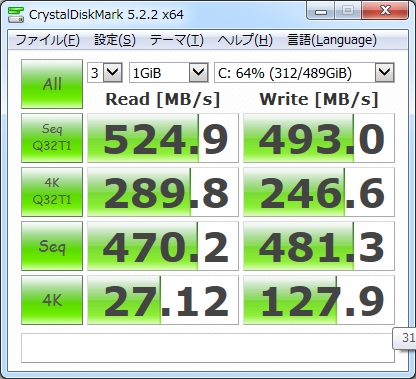This screenshot has width=416, height=379.
Task: Run all benchmarks with the All button
Action: [52, 84]
